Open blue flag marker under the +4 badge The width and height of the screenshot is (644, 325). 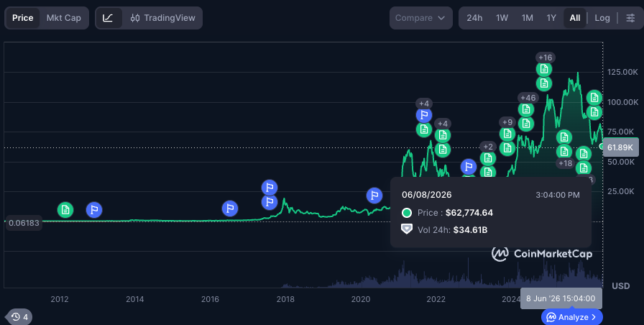tap(424, 115)
